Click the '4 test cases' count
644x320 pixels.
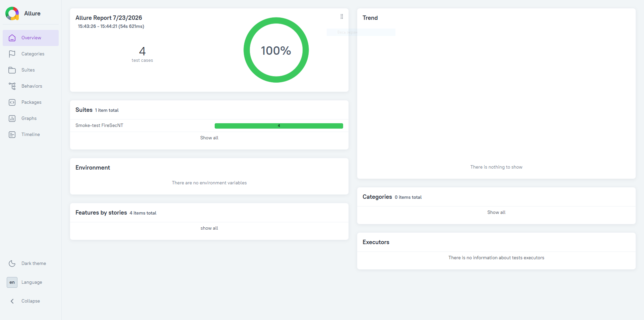142,54
